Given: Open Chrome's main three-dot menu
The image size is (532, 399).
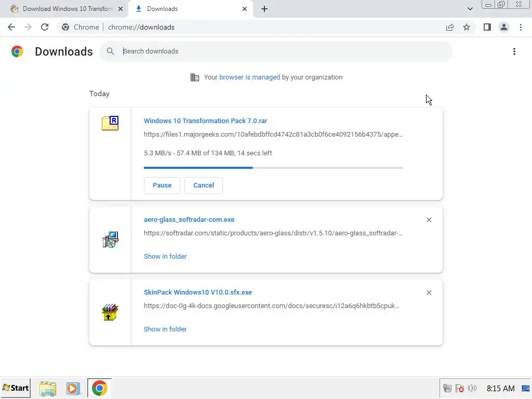Looking at the screenshot, I should pyautogui.click(x=521, y=27).
